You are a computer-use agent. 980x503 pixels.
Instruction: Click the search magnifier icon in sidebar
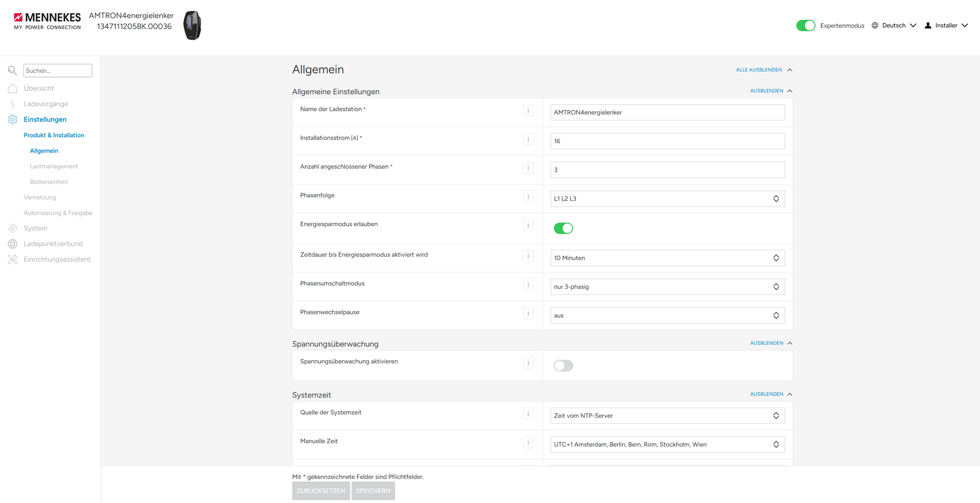[x=13, y=70]
